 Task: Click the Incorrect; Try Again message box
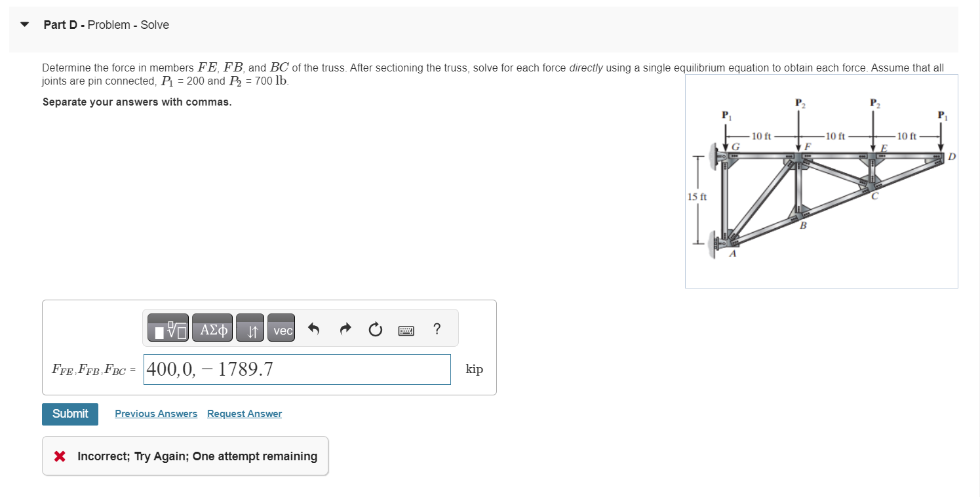coord(185,456)
